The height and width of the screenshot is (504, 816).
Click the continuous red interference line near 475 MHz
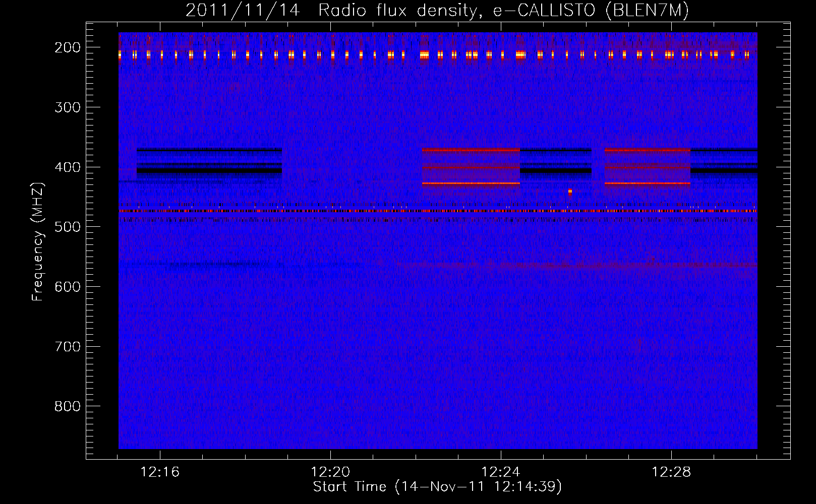click(438, 211)
